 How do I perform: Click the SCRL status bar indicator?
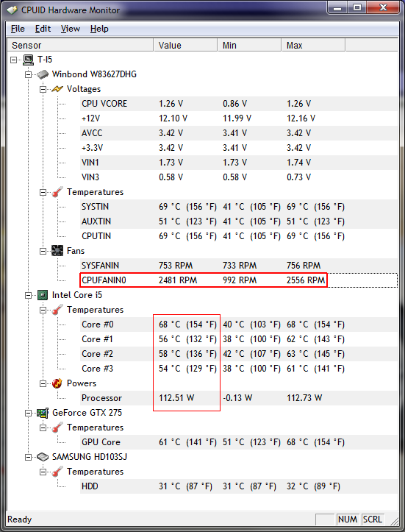click(373, 519)
